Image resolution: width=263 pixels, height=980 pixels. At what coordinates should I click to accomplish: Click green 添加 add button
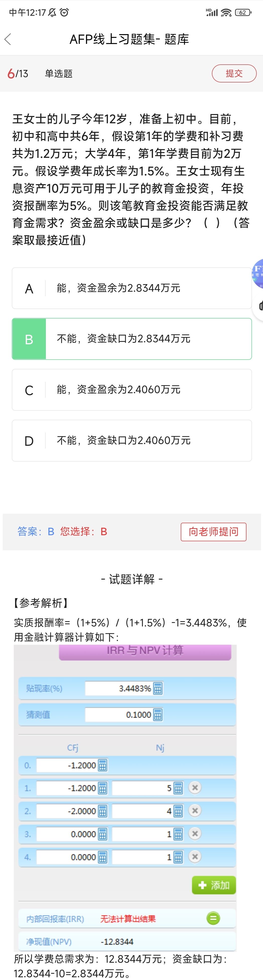tap(214, 885)
